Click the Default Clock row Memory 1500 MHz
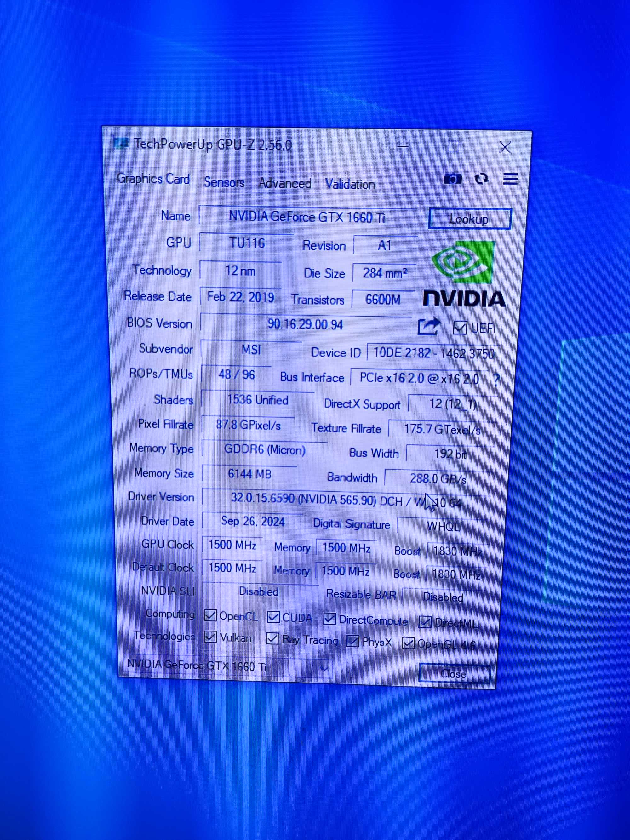Viewport: 630px width, 840px height. 346,571
